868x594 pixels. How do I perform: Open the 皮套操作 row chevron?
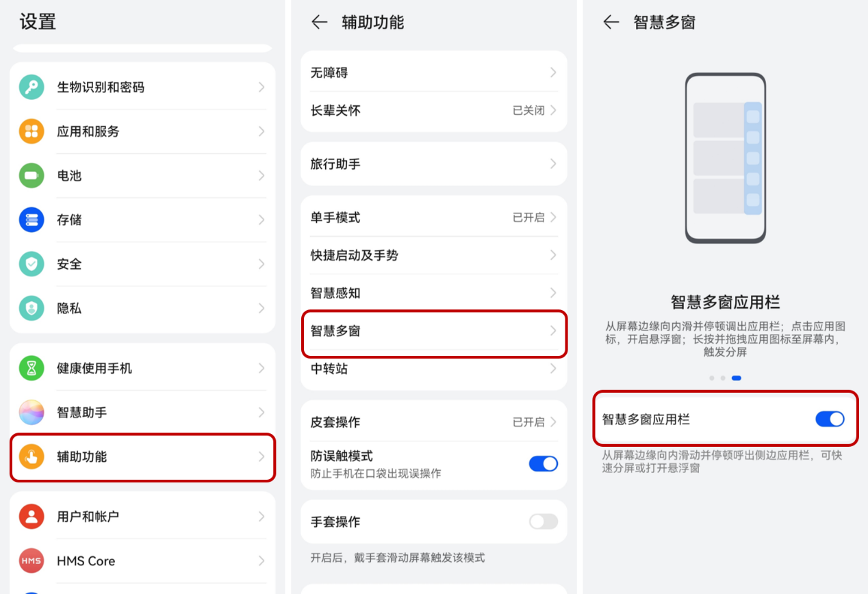553,422
